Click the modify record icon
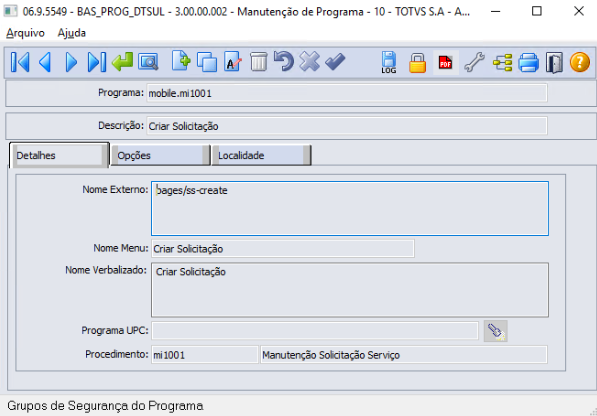The width and height of the screenshot is (597, 416). pyautogui.click(x=232, y=61)
